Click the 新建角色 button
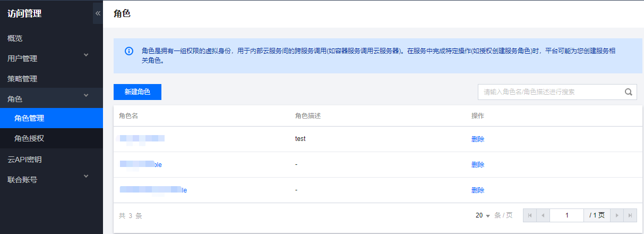Image resolution: width=644 pixels, height=234 pixels. (x=138, y=92)
